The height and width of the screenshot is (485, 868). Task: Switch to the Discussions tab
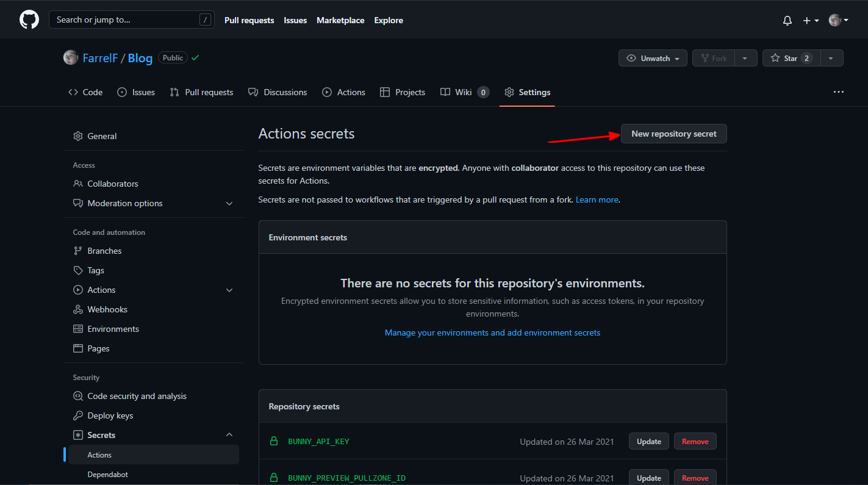278,92
